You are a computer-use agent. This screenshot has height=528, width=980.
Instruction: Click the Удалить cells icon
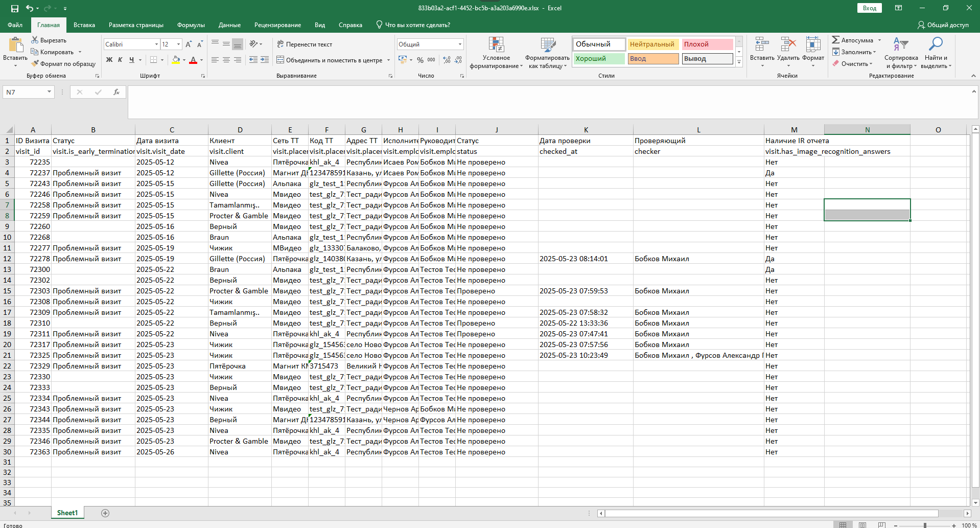(788, 44)
